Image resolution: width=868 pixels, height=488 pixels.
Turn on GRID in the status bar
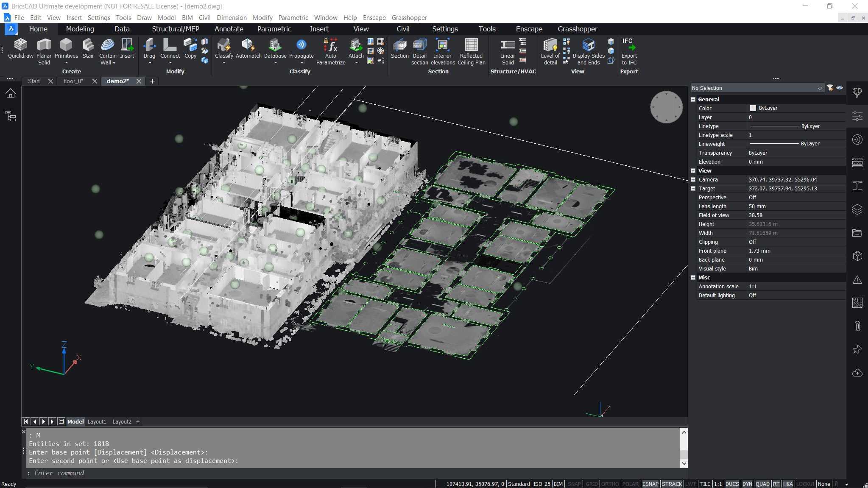[591, 484]
